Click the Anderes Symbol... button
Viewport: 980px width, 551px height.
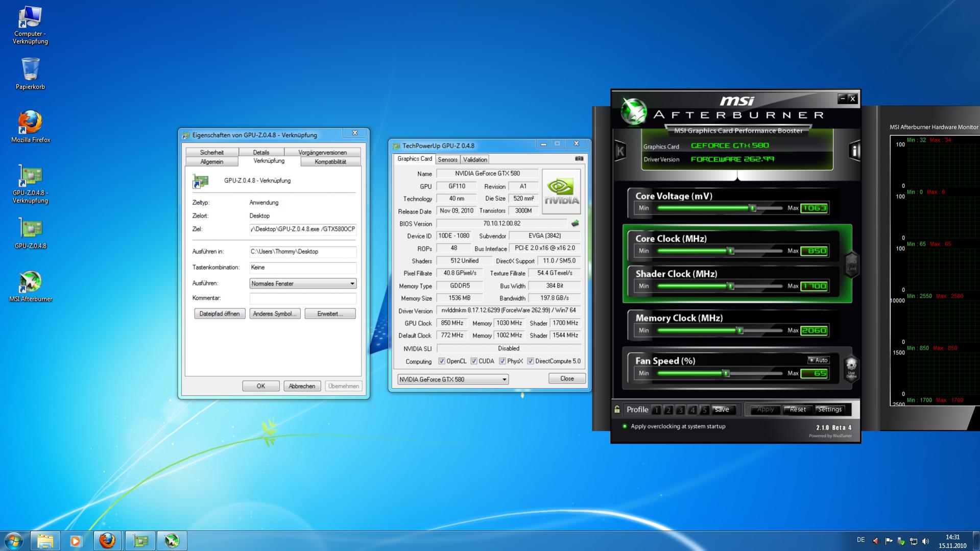click(x=275, y=314)
